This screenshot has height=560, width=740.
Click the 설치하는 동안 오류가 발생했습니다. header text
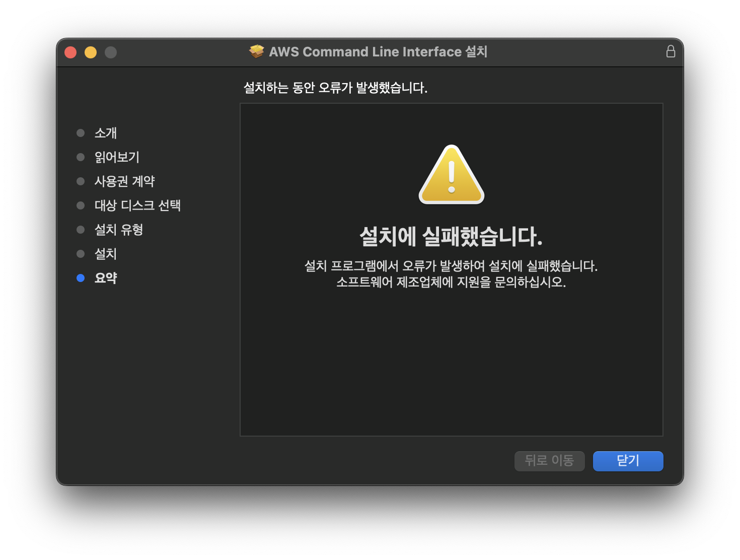335,88
